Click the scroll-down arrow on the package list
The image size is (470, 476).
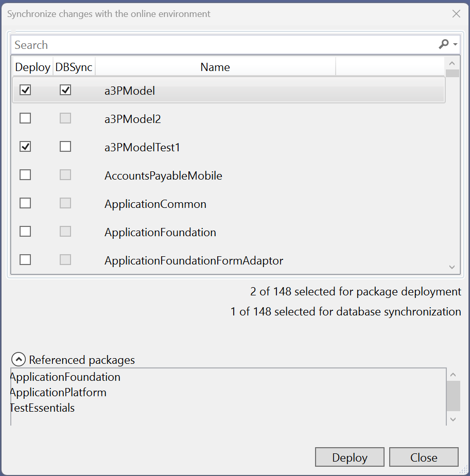[451, 267]
